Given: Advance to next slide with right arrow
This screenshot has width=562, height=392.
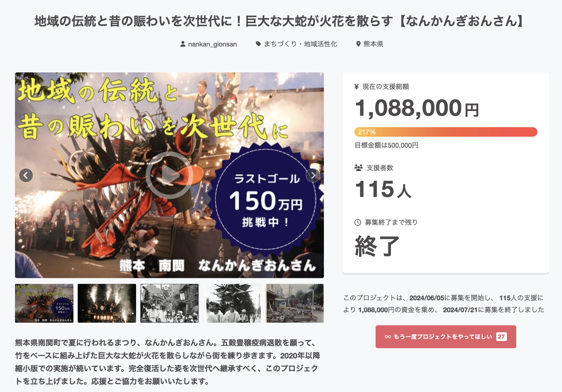Looking at the screenshot, I should pyautogui.click(x=313, y=175).
